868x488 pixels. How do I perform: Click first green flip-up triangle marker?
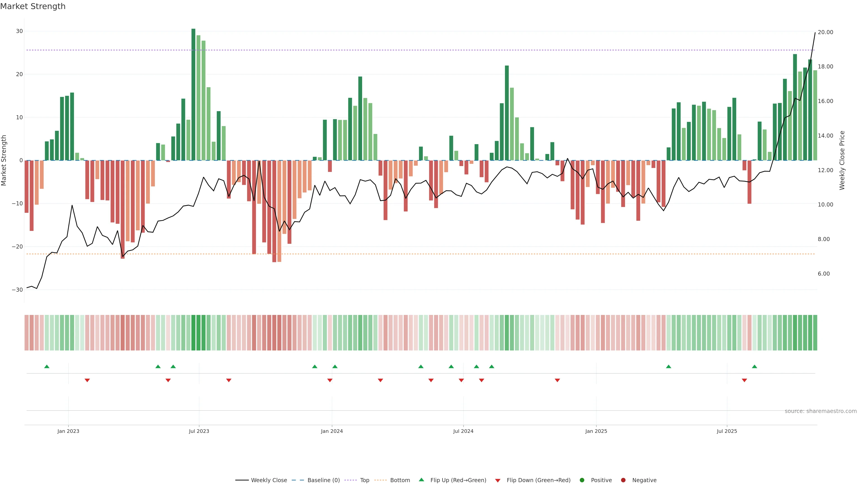click(47, 366)
